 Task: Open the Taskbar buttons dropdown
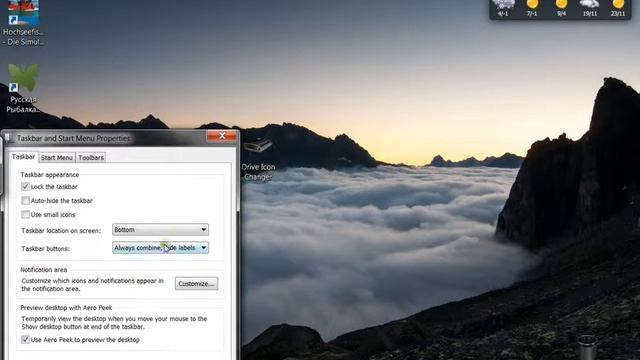160,248
